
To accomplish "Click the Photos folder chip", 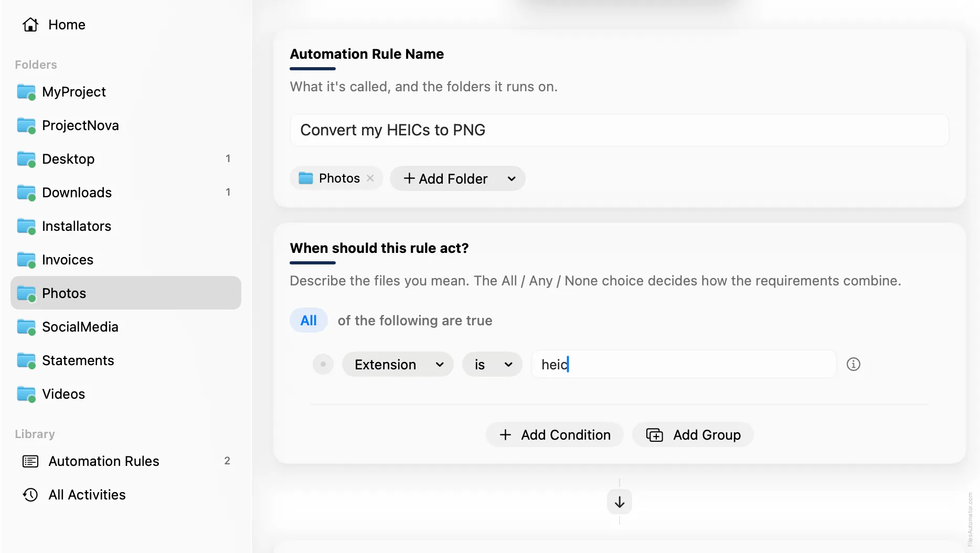I will (336, 178).
